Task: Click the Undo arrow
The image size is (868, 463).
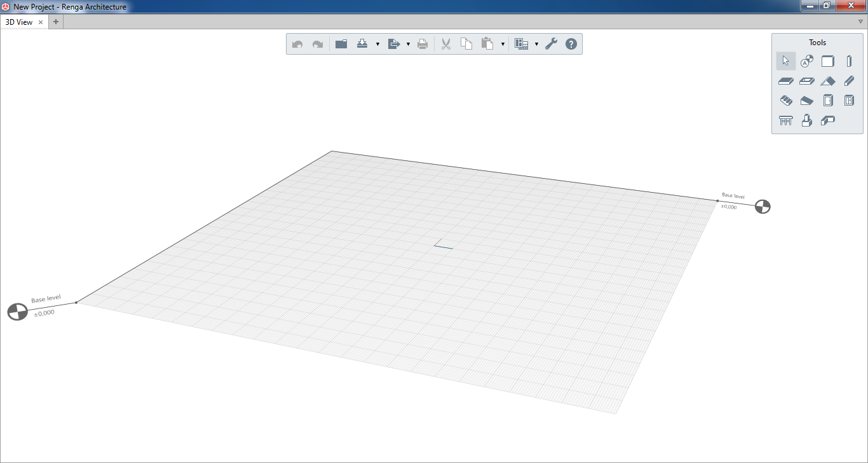Action: (297, 44)
